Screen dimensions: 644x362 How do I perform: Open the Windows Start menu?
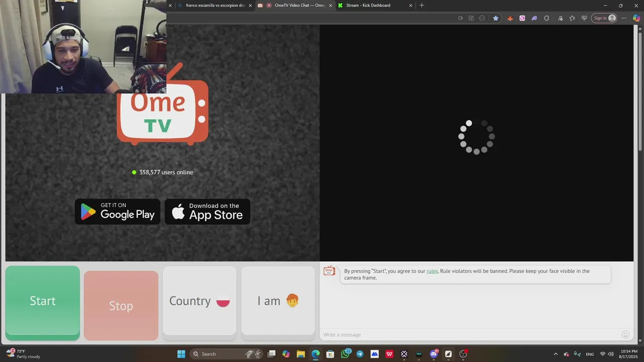click(x=181, y=354)
